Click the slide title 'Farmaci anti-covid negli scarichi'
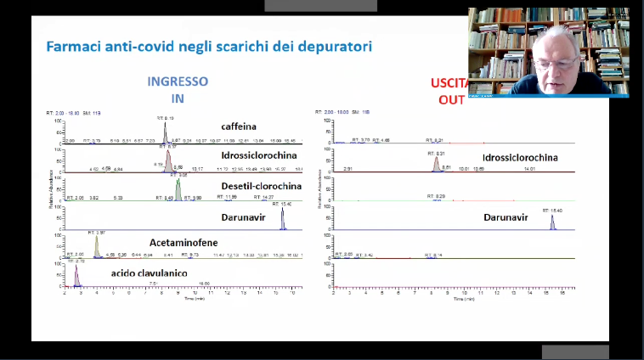Screen dimensions: 644x360 208,47
